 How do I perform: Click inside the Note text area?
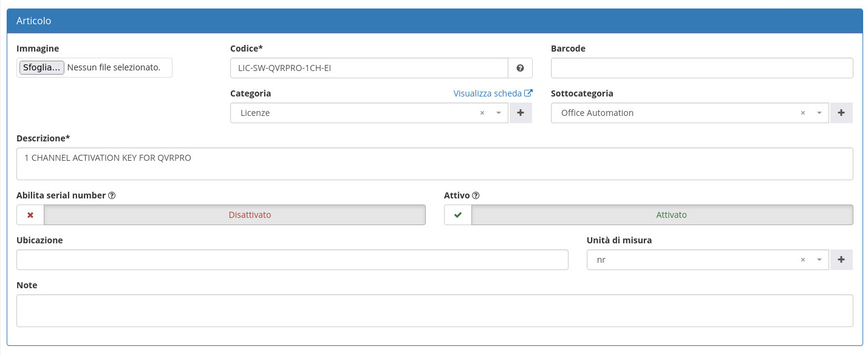click(x=434, y=311)
